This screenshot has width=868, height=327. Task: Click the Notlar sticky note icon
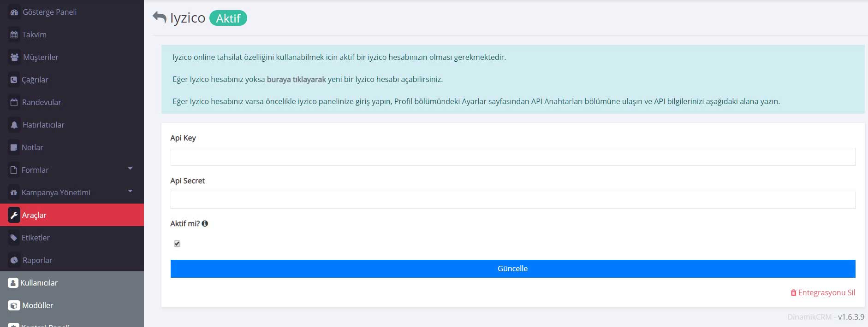point(14,147)
